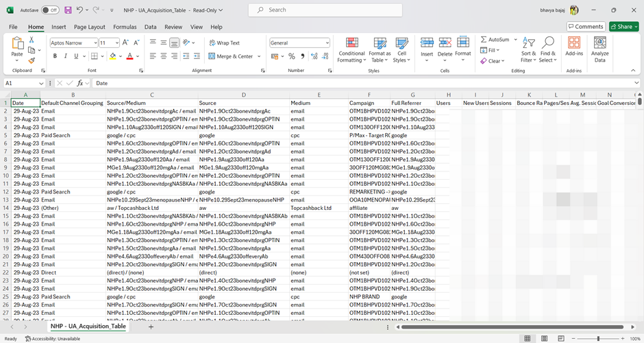Viewport: 644px width, 343px height.
Task: Click the Wrap Text button
Action: pyautogui.click(x=224, y=43)
